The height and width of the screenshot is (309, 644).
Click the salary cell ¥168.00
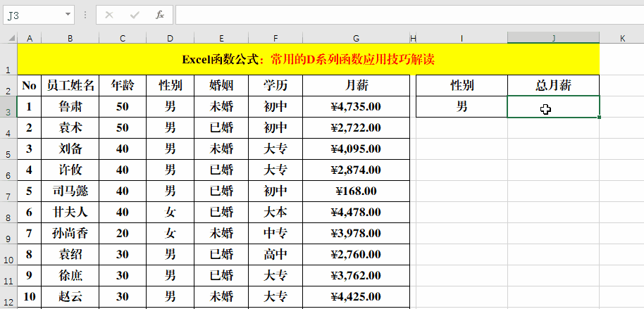pyautogui.click(x=356, y=191)
